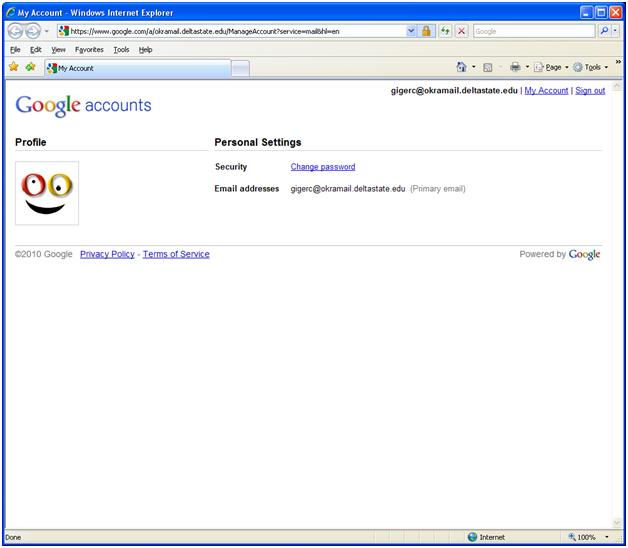Open the recent pages dropdown beside Forward
Viewport: 628px width, 548px height.
coord(46,31)
